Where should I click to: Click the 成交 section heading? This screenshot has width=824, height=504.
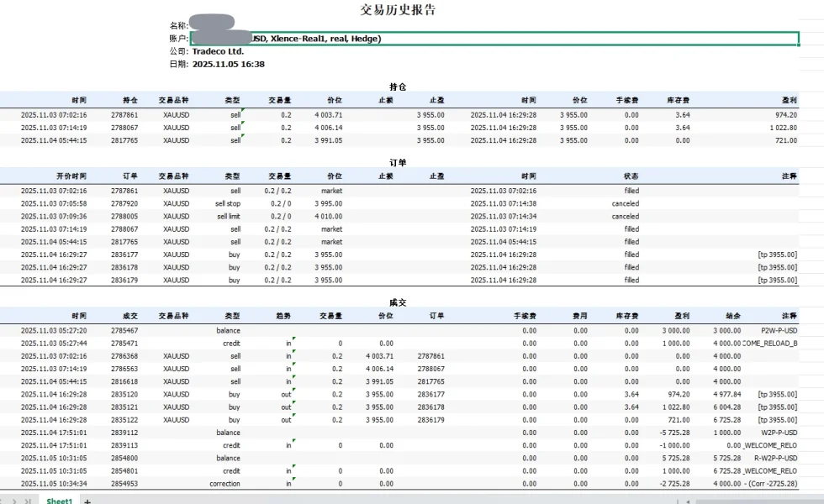tap(398, 302)
